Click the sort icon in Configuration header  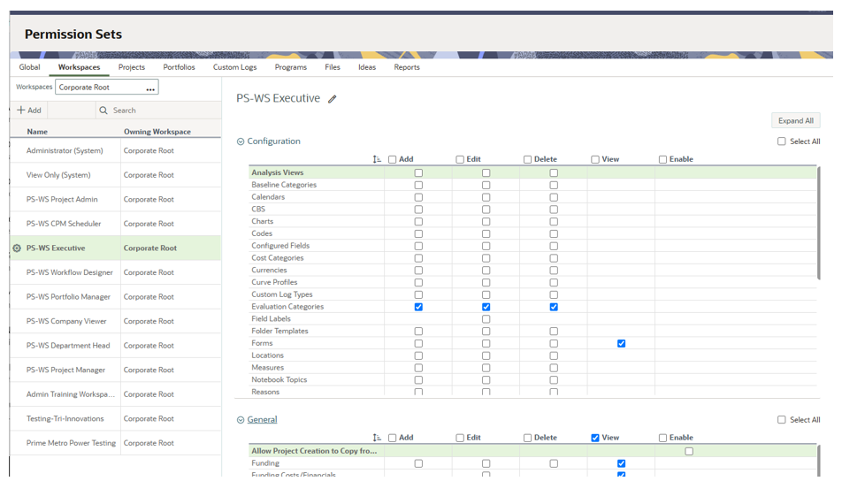377,160
